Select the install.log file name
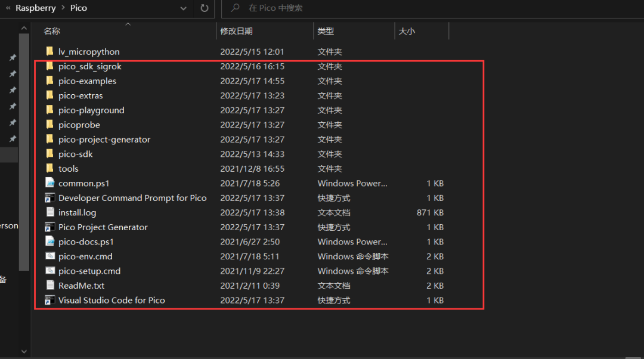This screenshot has width=644, height=359. [77, 212]
